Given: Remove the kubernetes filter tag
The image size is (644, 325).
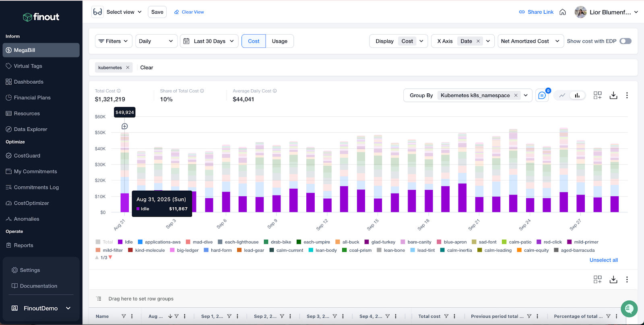Looking at the screenshot, I should click(x=128, y=68).
